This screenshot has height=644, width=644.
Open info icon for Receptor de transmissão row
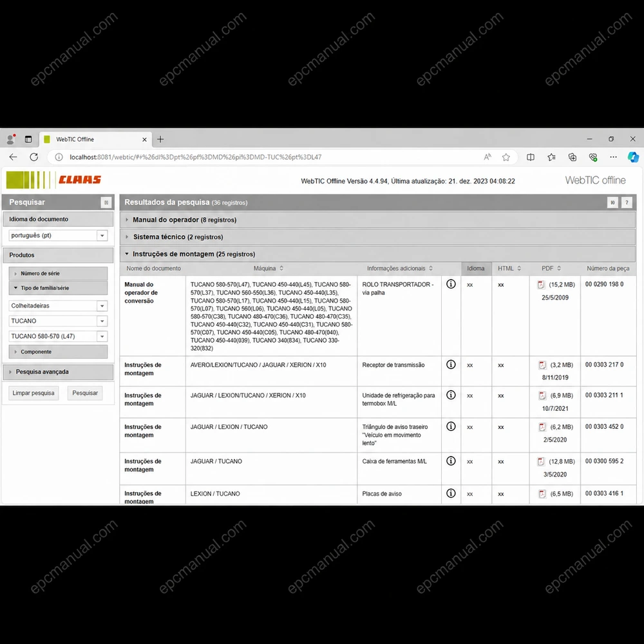click(x=451, y=365)
